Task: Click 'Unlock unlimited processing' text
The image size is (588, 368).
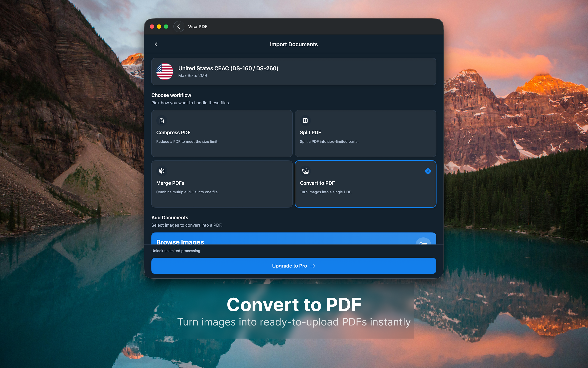Action: [x=176, y=251]
